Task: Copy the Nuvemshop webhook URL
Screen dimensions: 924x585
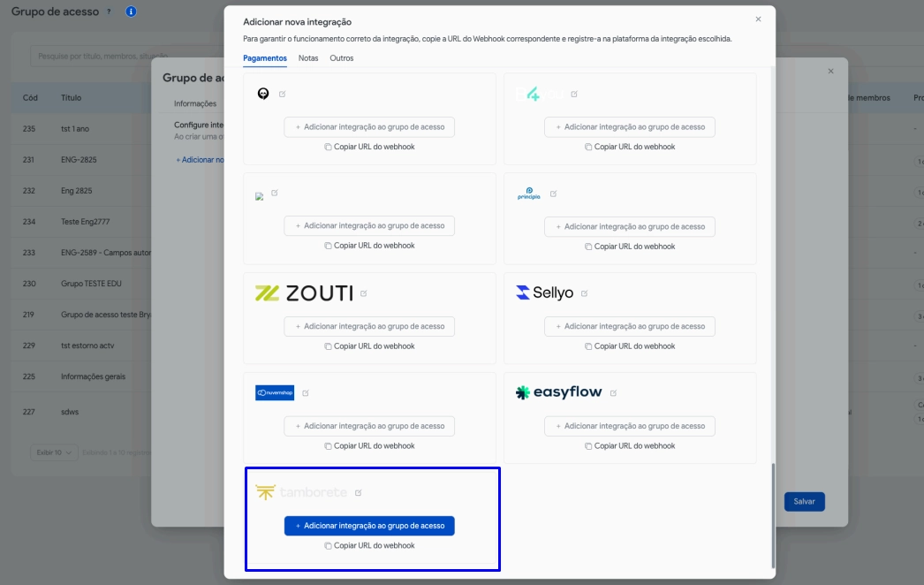Action: (369, 446)
